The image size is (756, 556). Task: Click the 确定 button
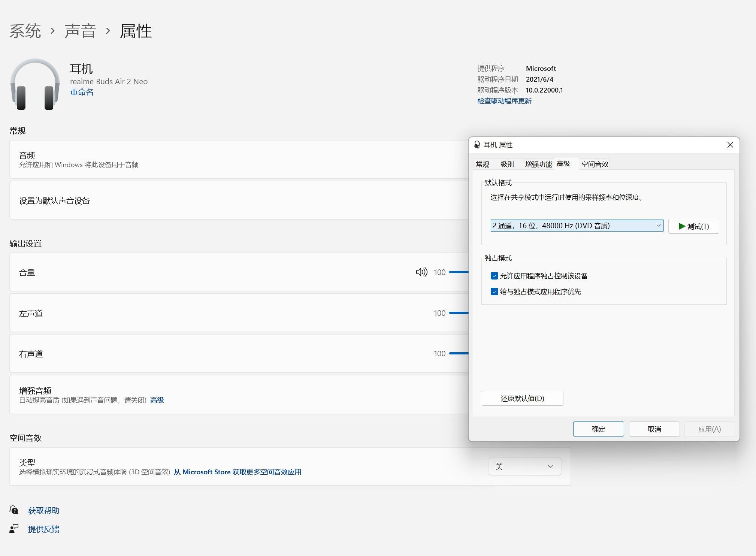tap(598, 429)
